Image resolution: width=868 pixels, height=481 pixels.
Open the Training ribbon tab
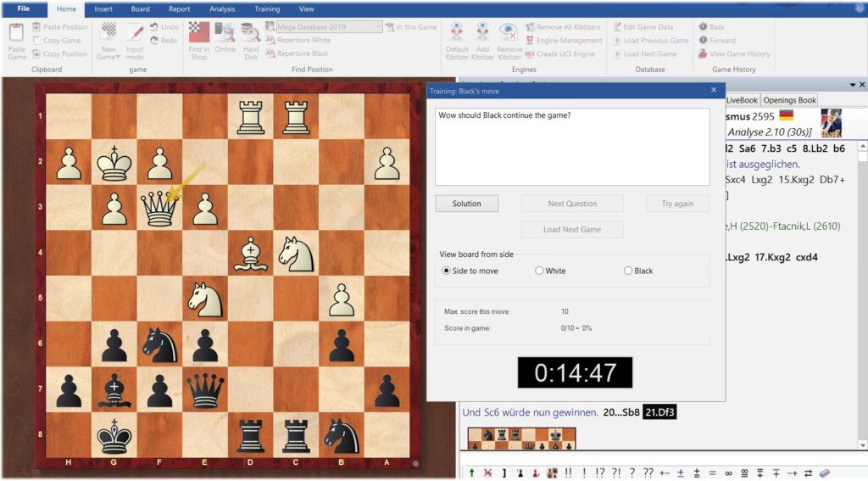[x=267, y=9]
